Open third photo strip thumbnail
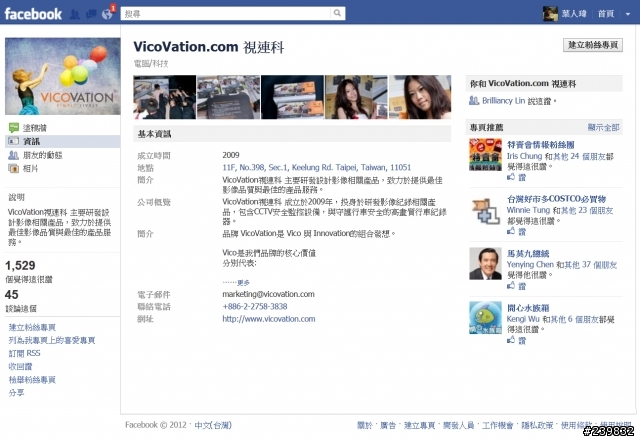Viewport: 640px width, 439px height. click(292, 97)
